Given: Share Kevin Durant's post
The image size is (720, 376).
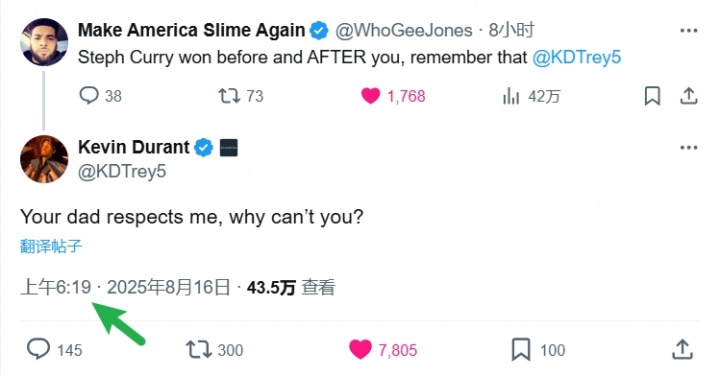Looking at the screenshot, I should pos(682,349).
